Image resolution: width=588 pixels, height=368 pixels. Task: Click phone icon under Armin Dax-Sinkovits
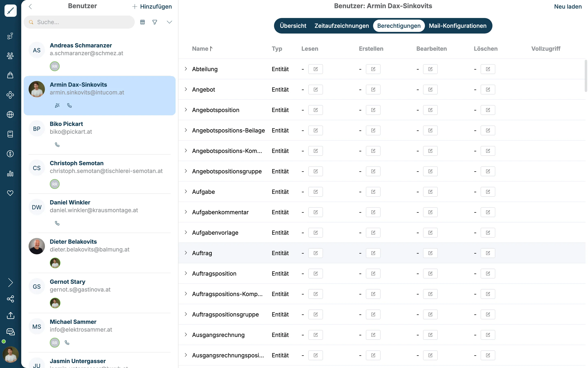point(69,105)
